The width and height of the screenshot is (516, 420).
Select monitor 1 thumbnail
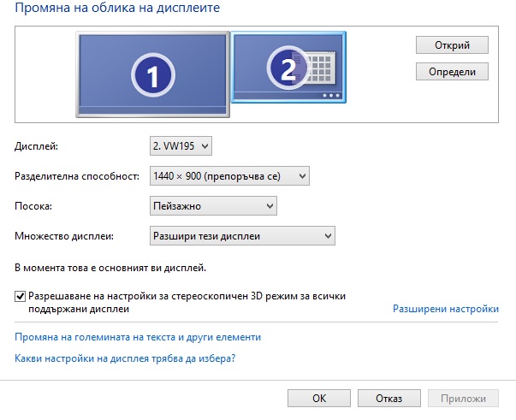pos(152,74)
